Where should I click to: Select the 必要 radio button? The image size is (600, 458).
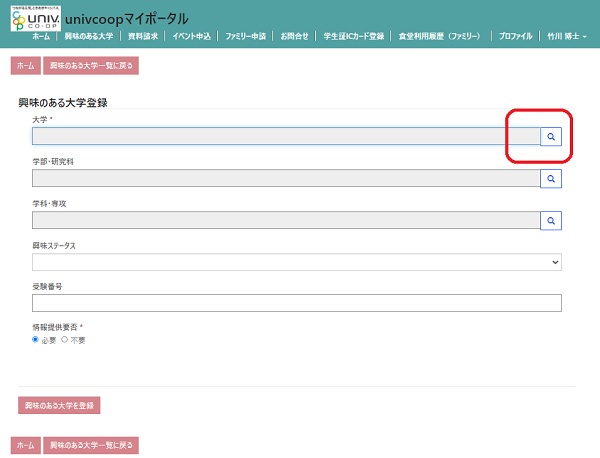point(35,339)
